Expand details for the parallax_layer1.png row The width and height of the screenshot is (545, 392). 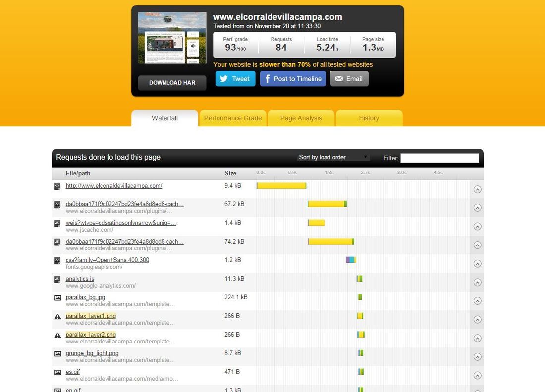click(477, 319)
